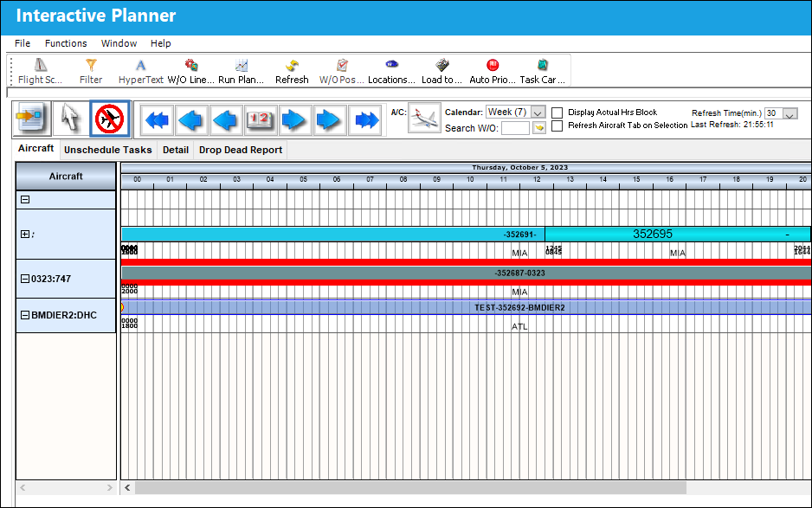The image size is (812, 508).
Task: Click the second single left arrow
Action: pos(226,120)
